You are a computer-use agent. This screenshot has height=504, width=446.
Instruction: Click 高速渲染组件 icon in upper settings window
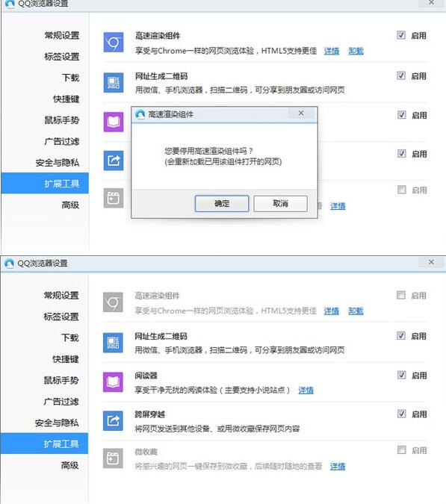(x=114, y=42)
